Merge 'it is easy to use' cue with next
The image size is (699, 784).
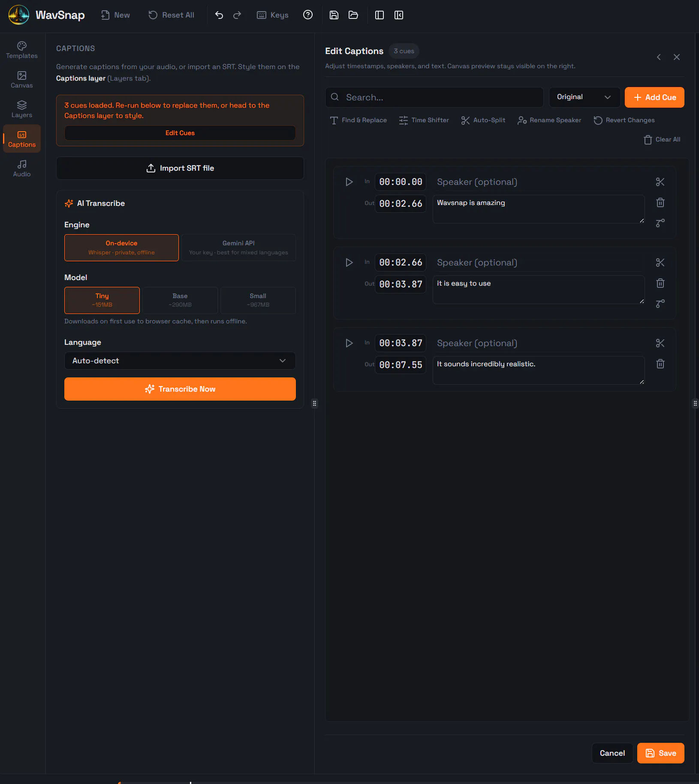tap(660, 304)
